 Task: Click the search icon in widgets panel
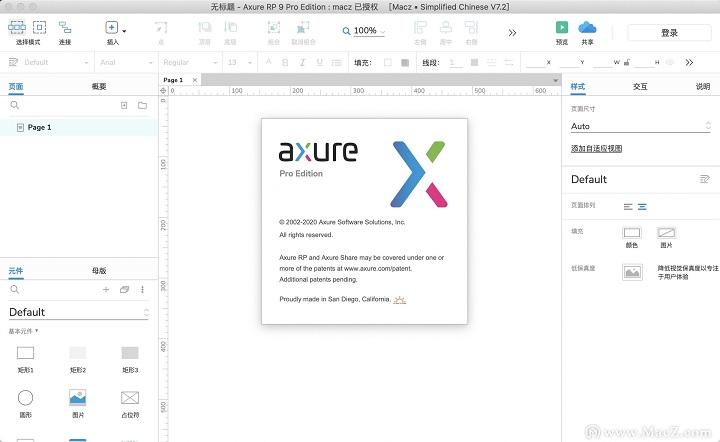(15, 289)
